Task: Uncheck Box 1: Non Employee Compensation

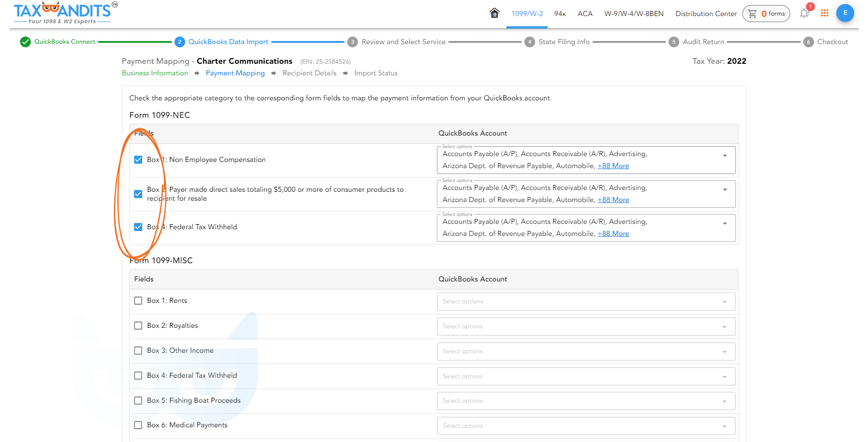Action: (138, 160)
